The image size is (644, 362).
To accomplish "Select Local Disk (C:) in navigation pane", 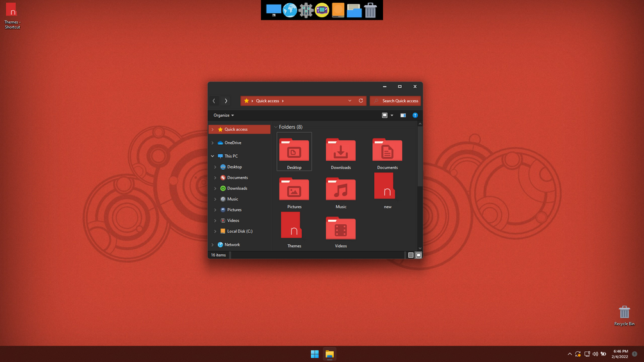I will coord(240,231).
